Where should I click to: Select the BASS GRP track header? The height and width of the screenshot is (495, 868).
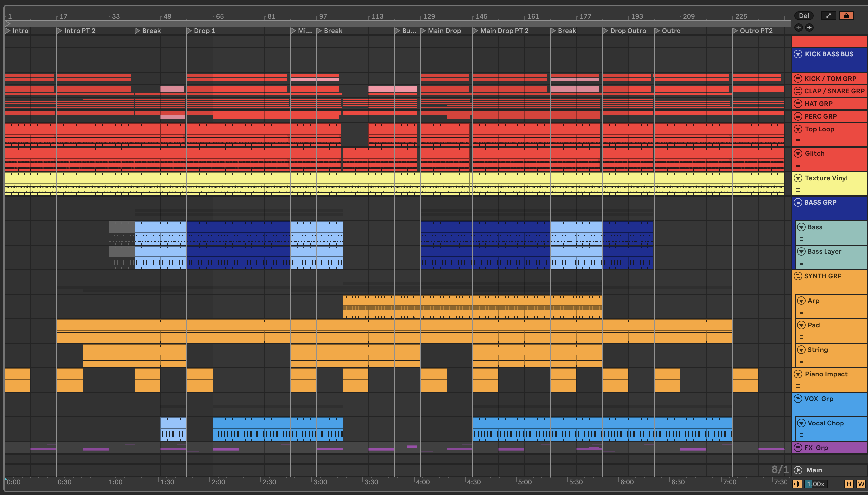tap(820, 203)
